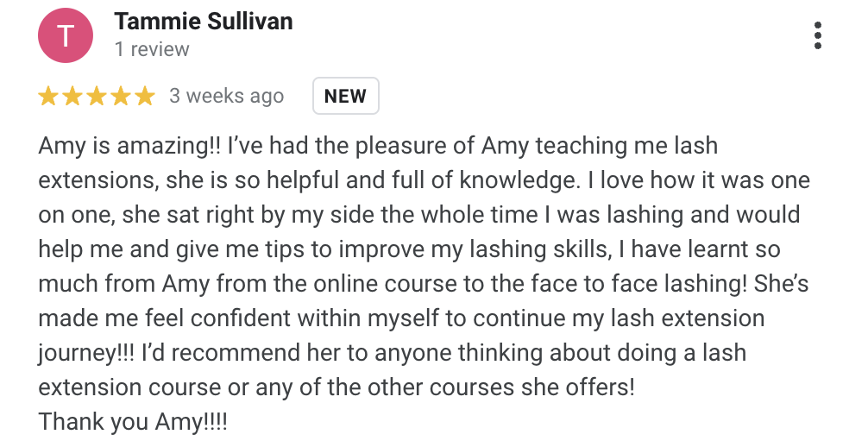The image size is (868, 447).
Task: Click the pink T profile avatar
Action: (x=65, y=36)
